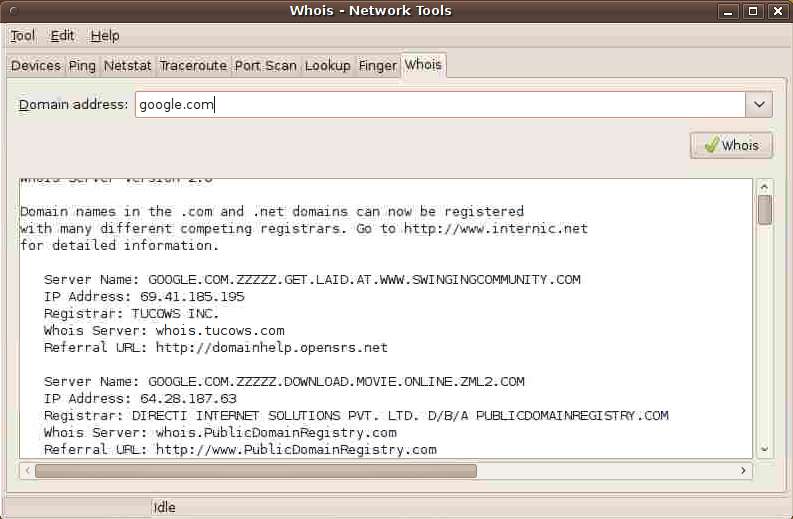Maximize the Network Tools window
This screenshot has height=519, width=793.
(753, 11)
